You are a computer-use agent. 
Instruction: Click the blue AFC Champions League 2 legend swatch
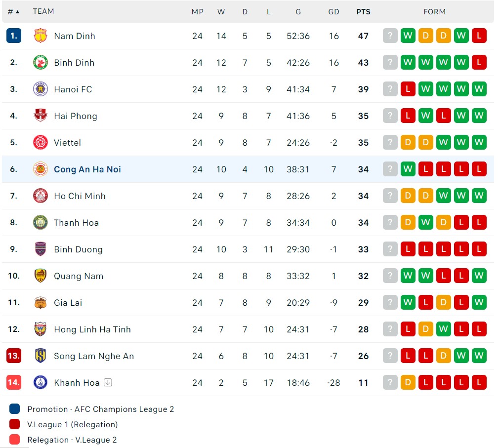tap(15, 409)
